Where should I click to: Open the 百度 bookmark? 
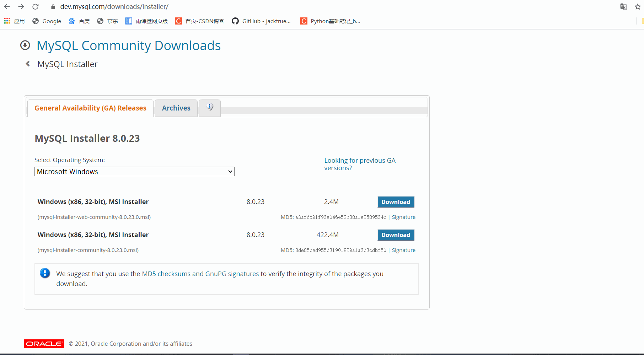(x=79, y=21)
